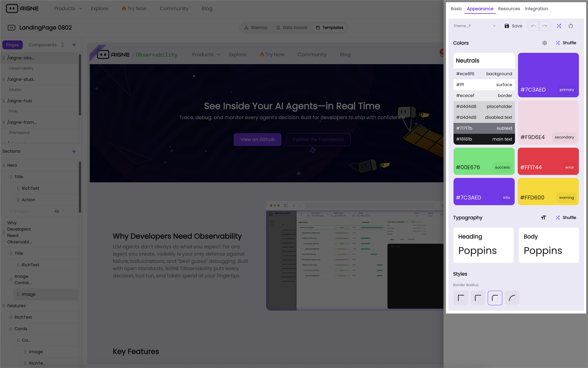
Task: Collapse all pages with collapse icon
Action: [x=63, y=45]
